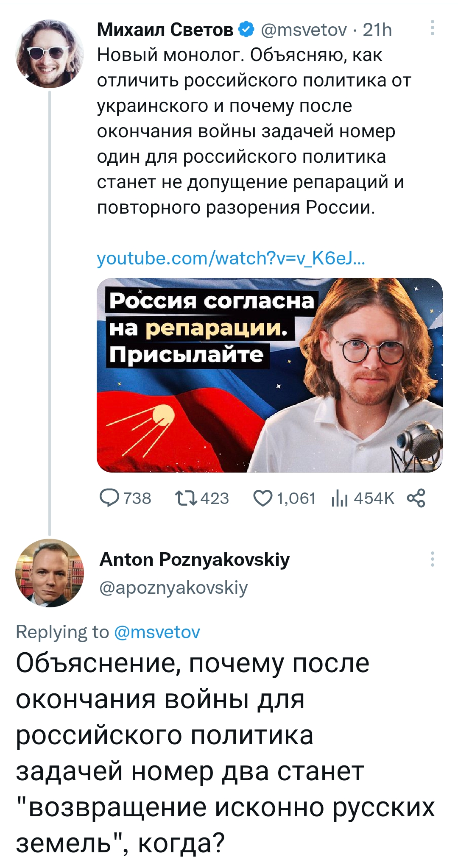The height and width of the screenshot is (868, 458).
Task: Tap the @msvetov handle in tweet header
Action: coord(304,30)
